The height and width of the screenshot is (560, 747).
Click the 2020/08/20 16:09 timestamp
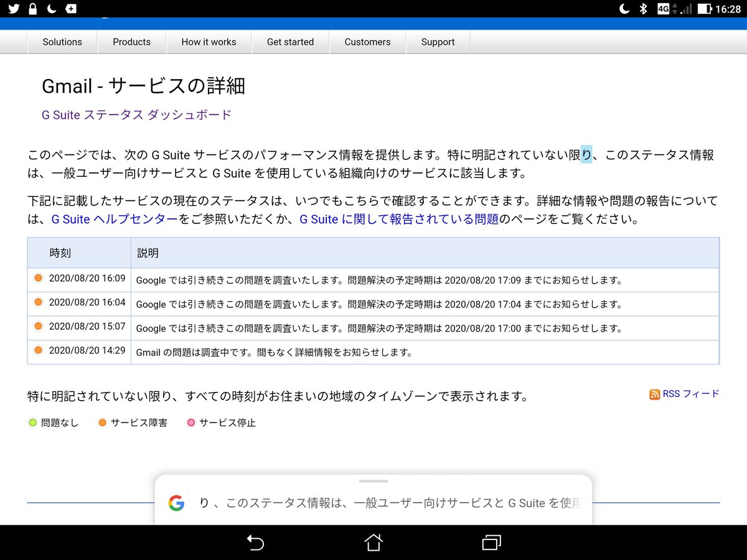87,278
